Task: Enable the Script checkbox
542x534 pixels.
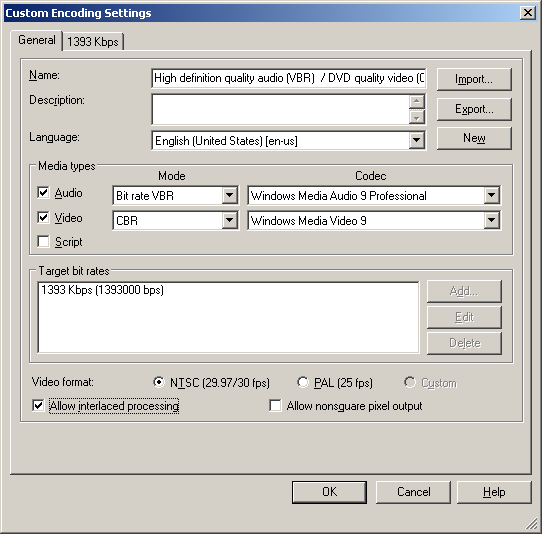Action: 43,242
